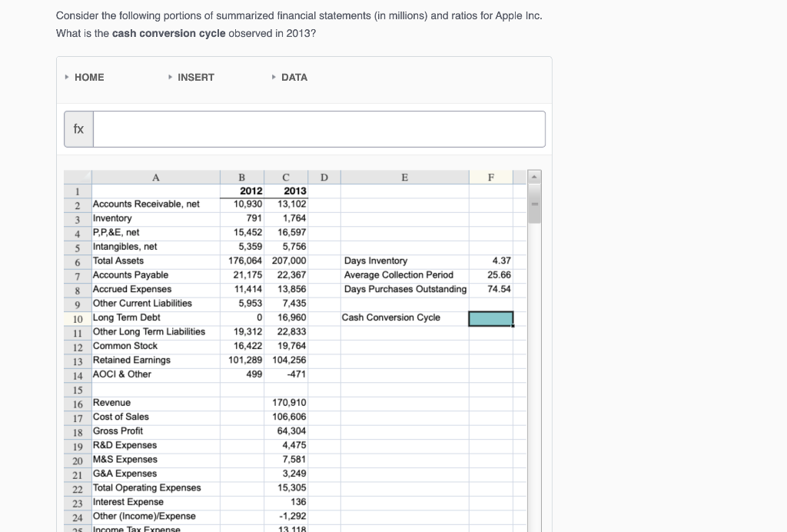The image size is (787, 532).
Task: Expand the HOME tab triangle arrow
Action: pyautogui.click(x=67, y=78)
